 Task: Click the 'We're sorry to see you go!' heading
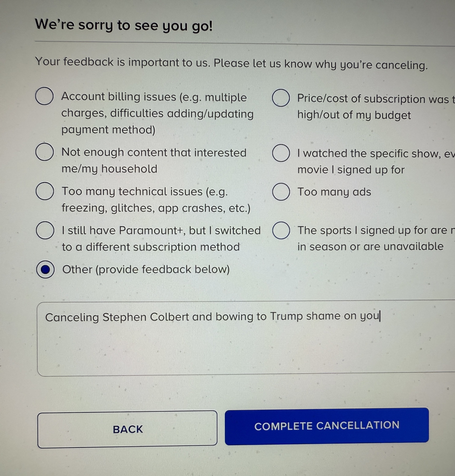(x=124, y=25)
